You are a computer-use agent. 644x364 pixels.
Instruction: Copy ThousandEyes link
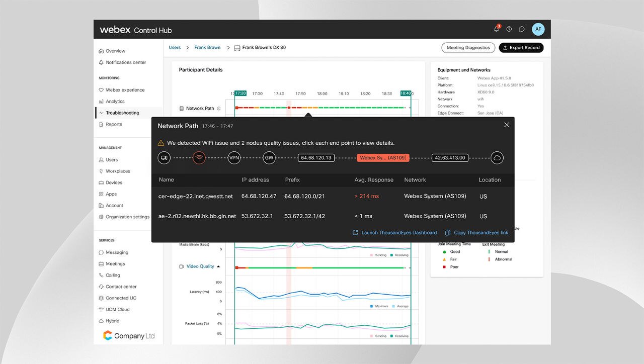coord(476,233)
